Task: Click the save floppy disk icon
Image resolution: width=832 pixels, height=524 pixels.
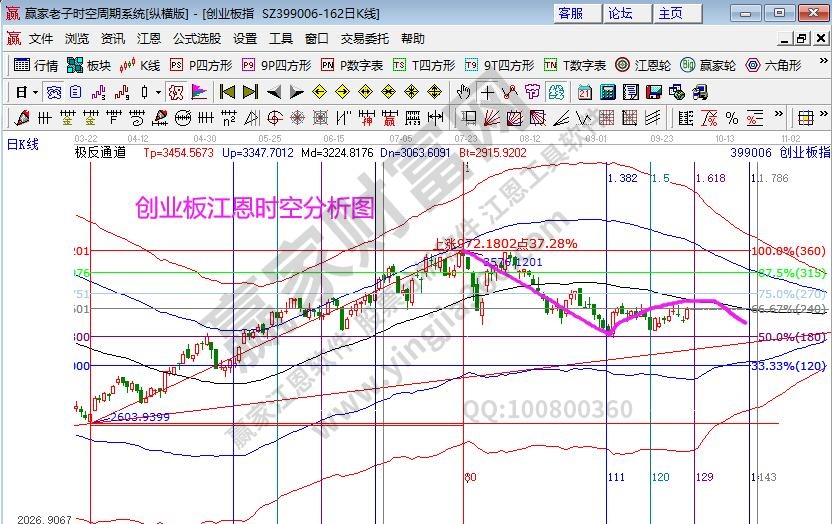Action: [x=653, y=92]
